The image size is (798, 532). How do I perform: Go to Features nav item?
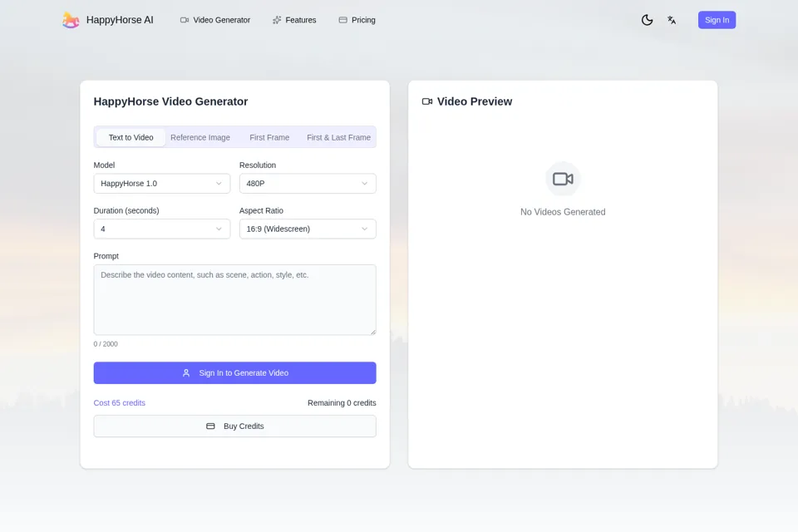click(294, 20)
